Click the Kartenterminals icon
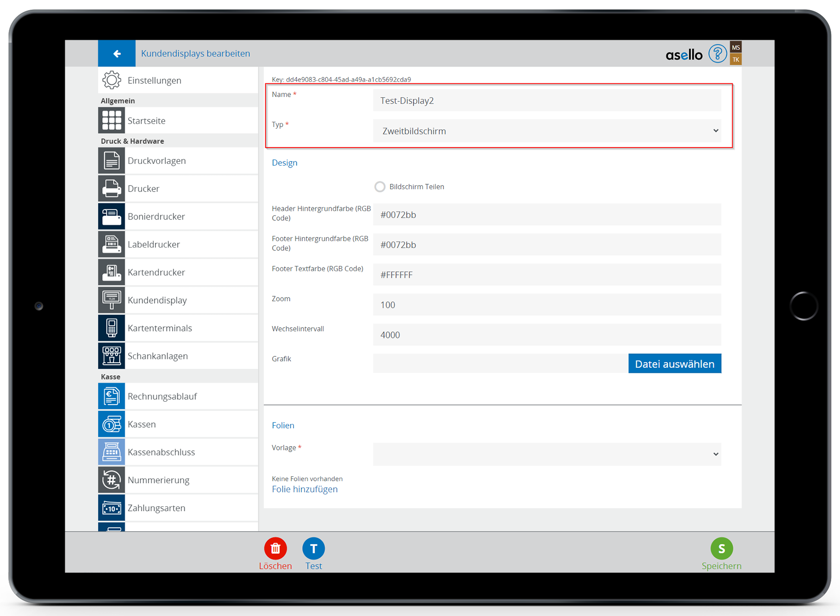Screen dimensions: 840x616 point(112,328)
